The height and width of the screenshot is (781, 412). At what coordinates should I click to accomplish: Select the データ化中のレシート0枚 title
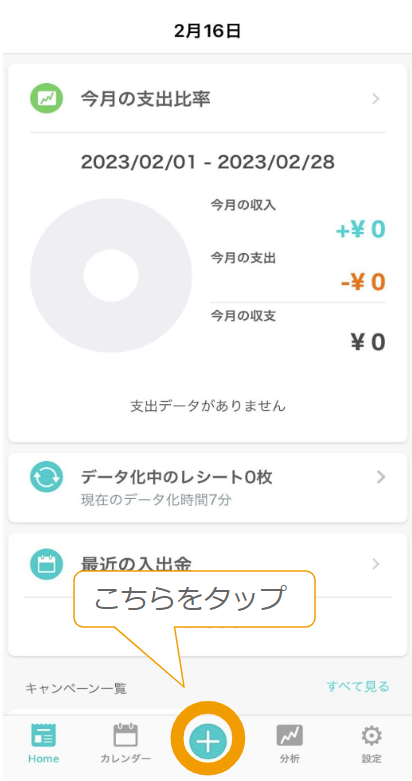176,477
